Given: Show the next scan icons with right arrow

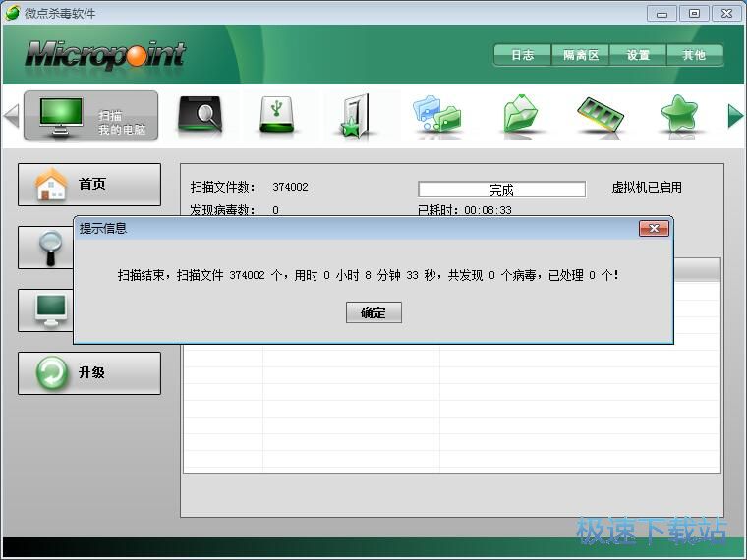Looking at the screenshot, I should click(x=735, y=116).
